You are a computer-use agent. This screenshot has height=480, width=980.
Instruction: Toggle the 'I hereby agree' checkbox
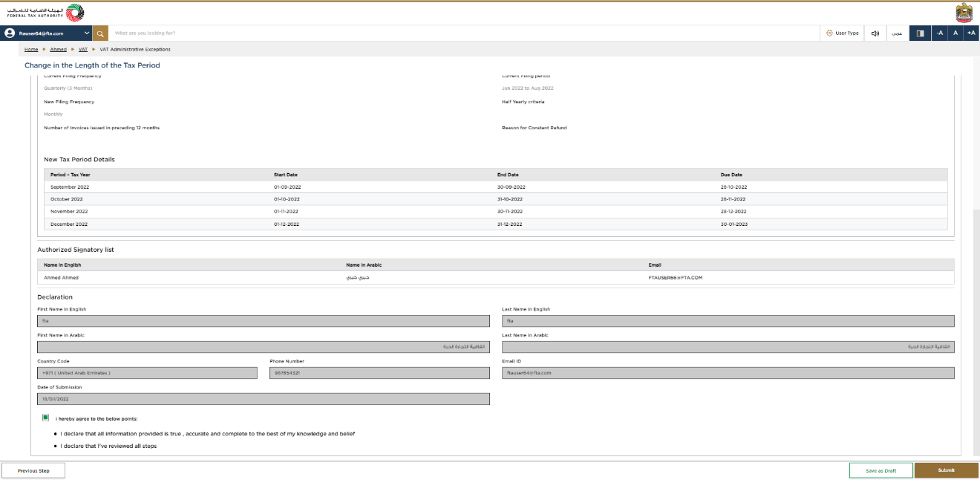click(46, 418)
